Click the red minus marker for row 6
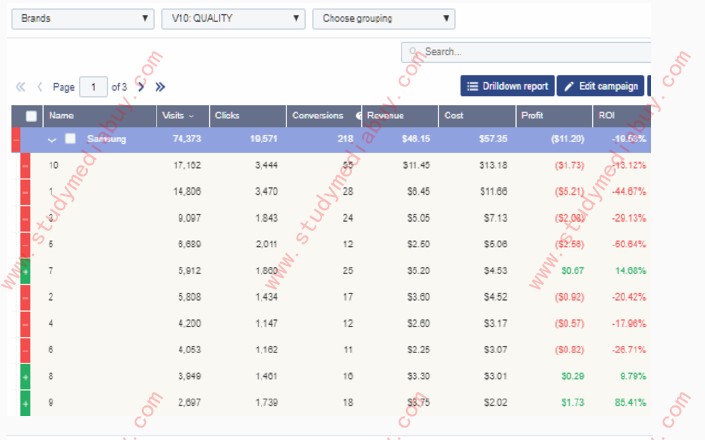This screenshot has height=440, width=705. point(25,350)
